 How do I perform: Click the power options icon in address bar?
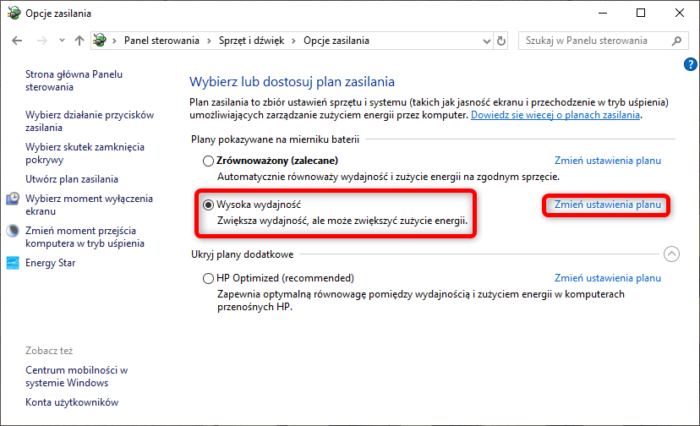click(100, 40)
